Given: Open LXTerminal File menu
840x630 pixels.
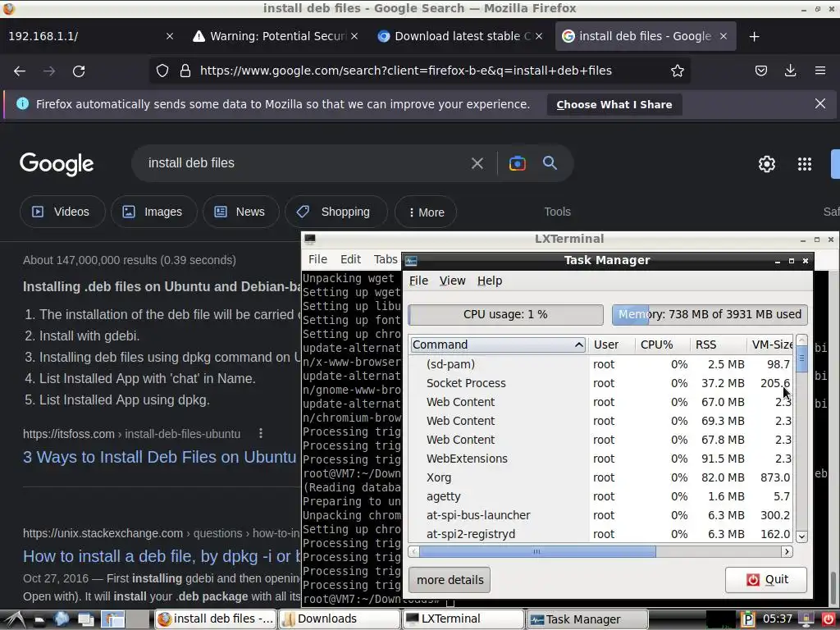Looking at the screenshot, I should coord(317,259).
